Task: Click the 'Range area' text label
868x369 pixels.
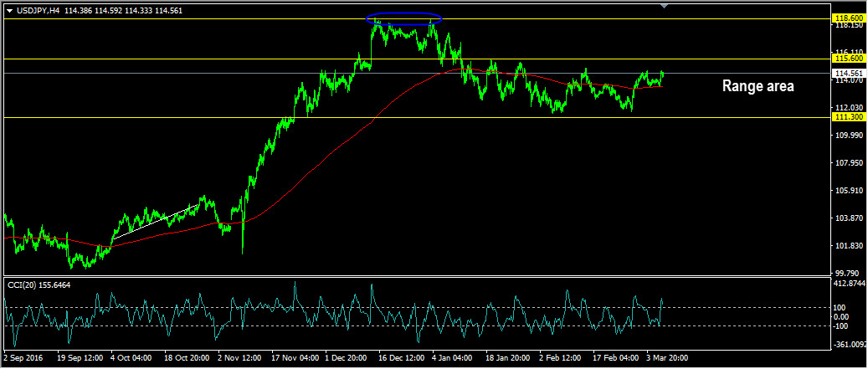Action: [x=758, y=86]
